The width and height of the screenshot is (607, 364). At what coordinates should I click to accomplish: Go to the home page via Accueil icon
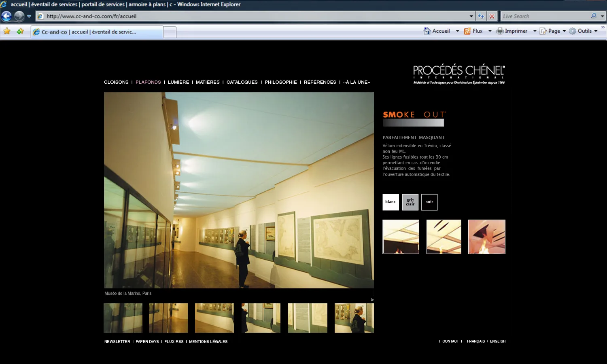pyautogui.click(x=427, y=31)
